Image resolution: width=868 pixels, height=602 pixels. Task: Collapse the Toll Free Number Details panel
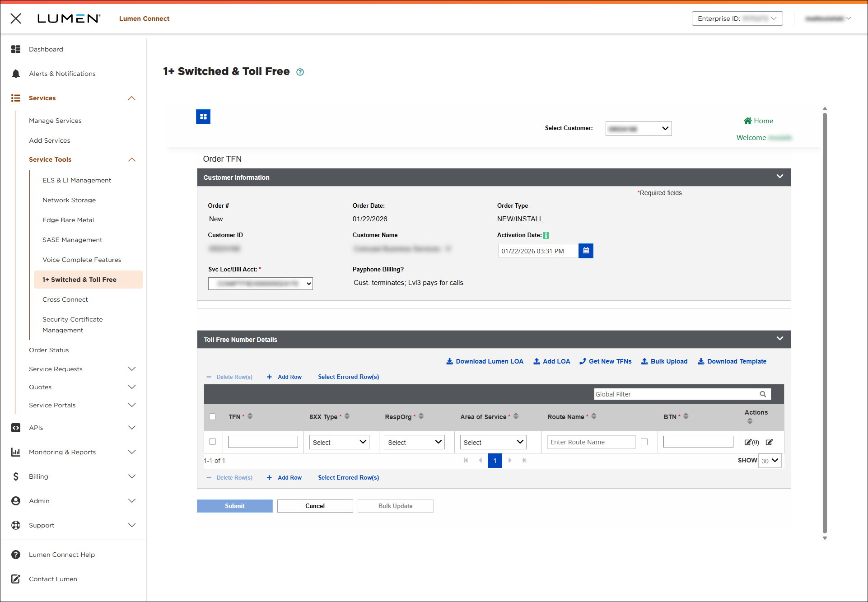(780, 339)
